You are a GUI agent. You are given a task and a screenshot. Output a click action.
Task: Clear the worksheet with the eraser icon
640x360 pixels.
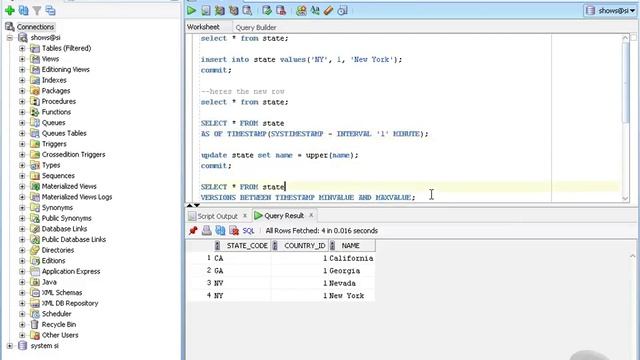coord(329,10)
